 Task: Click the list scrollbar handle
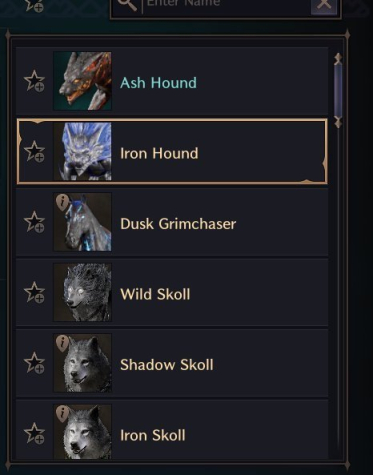(x=338, y=90)
